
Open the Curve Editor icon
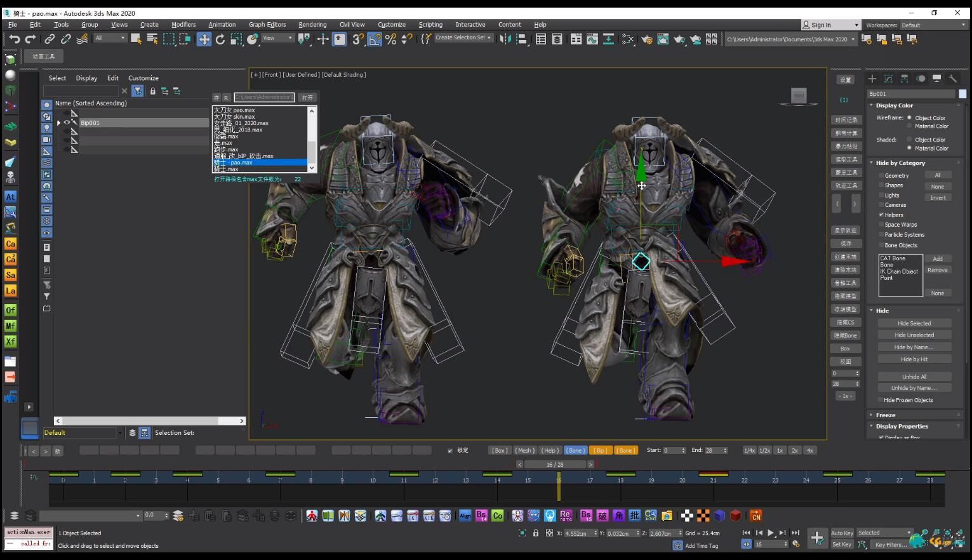tap(592, 39)
